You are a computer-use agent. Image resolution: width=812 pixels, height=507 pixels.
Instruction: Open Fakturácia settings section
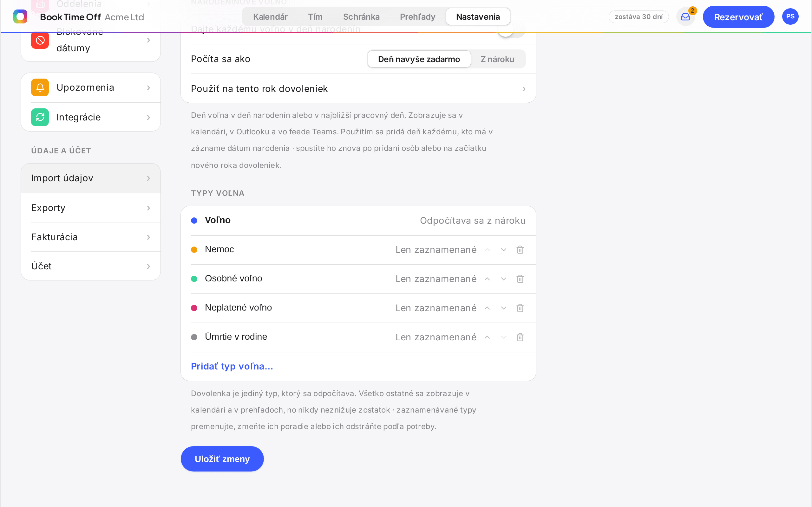pos(91,237)
